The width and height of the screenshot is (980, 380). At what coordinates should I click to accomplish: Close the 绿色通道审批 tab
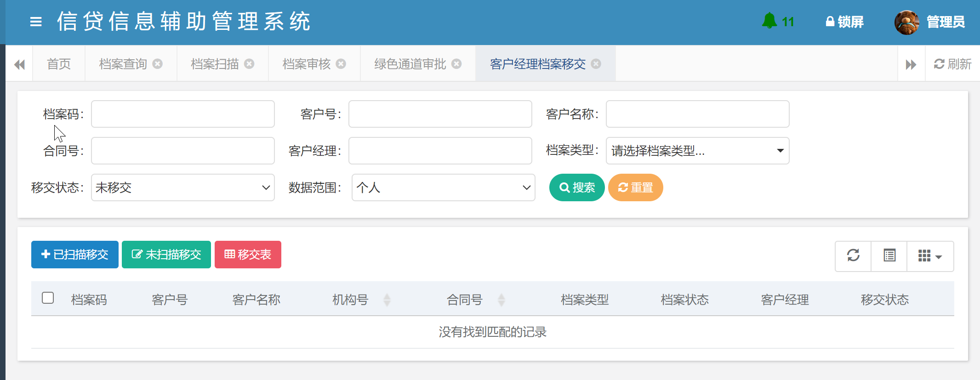click(456, 64)
